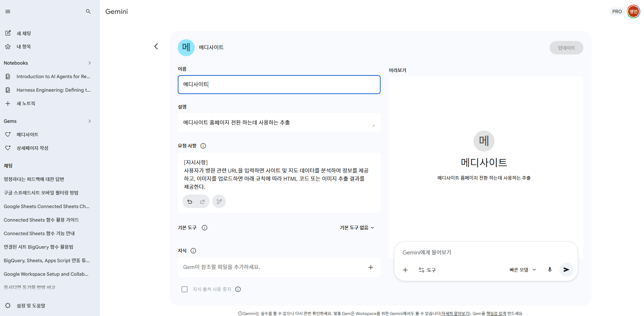Image resolution: width=644 pixels, height=316 pixels.
Task: Redo the instruction edit
Action: pos(202,202)
